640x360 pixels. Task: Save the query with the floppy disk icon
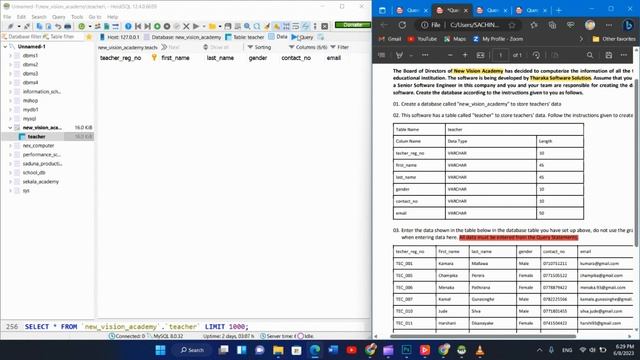228,26
